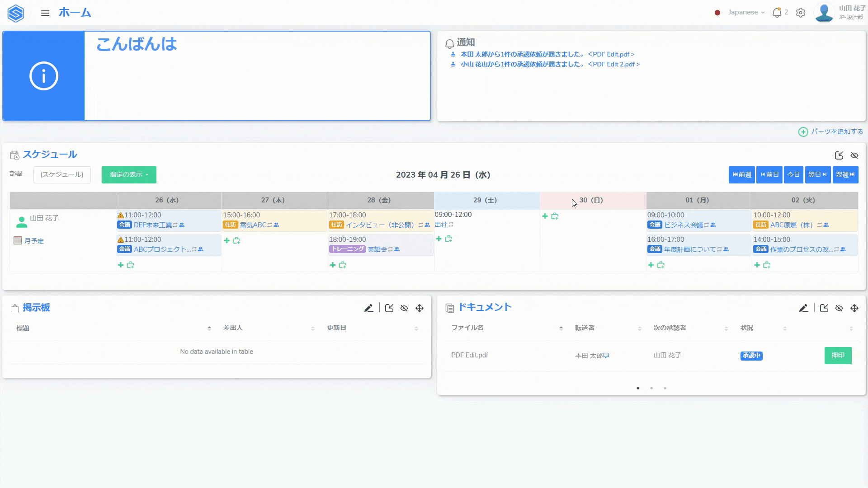Viewport: 868px width, 488px height.
Task: Go to second page dot in ドキュメント
Action: 651,388
